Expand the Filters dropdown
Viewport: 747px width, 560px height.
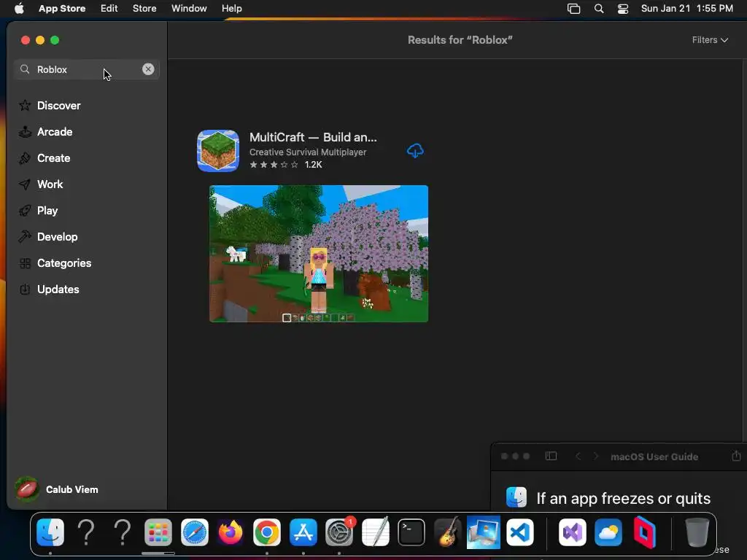tap(710, 40)
